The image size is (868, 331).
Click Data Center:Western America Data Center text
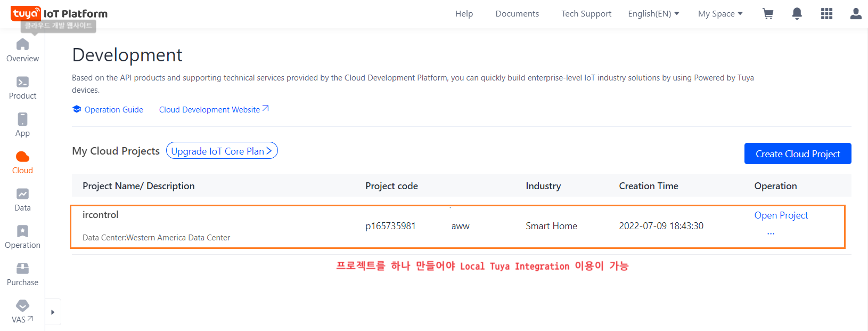click(x=156, y=238)
